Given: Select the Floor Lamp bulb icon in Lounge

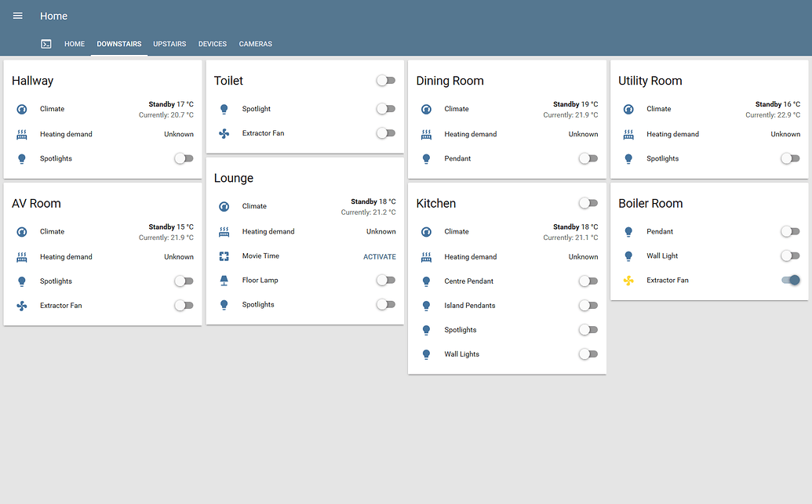Looking at the screenshot, I should point(223,281).
